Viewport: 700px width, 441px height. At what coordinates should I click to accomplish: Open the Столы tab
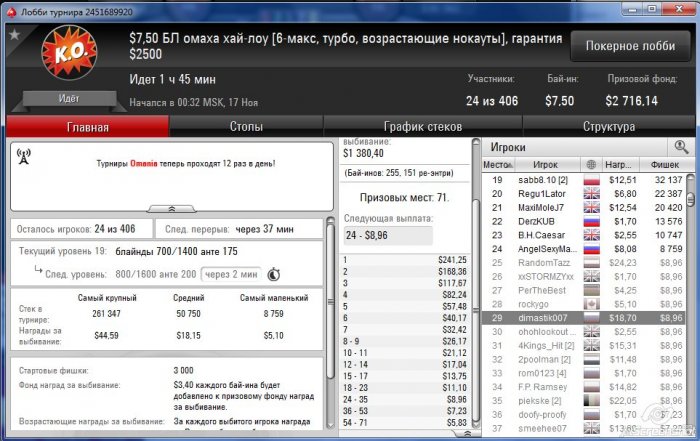(246, 127)
